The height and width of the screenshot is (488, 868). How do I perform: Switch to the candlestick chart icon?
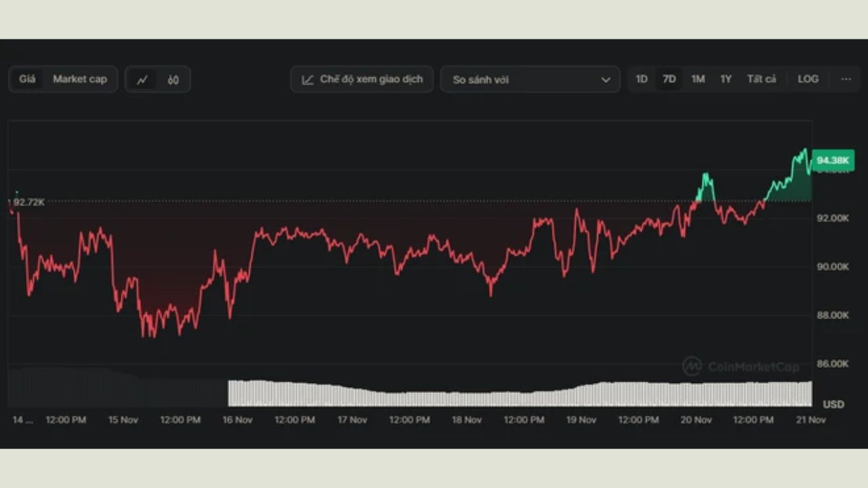pos(173,79)
